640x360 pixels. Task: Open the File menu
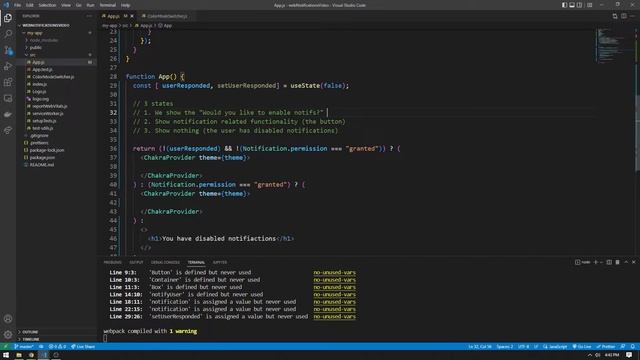click(x=17, y=5)
